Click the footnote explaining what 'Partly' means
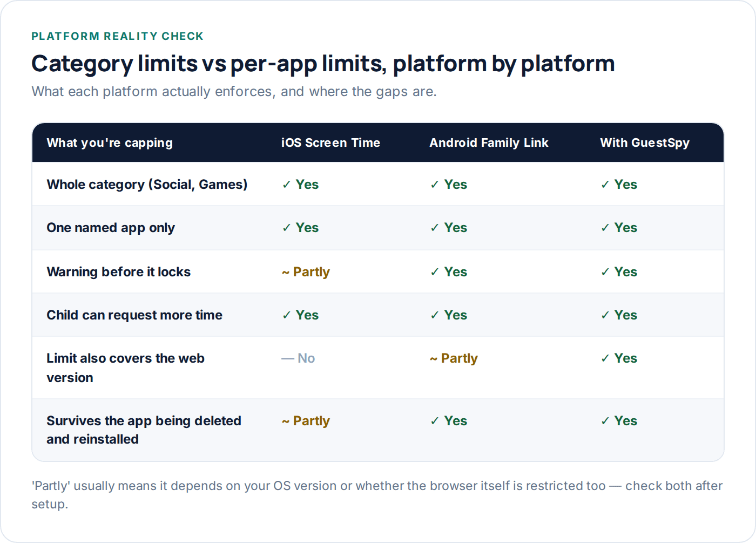This screenshot has height=544, width=756. tap(377, 495)
